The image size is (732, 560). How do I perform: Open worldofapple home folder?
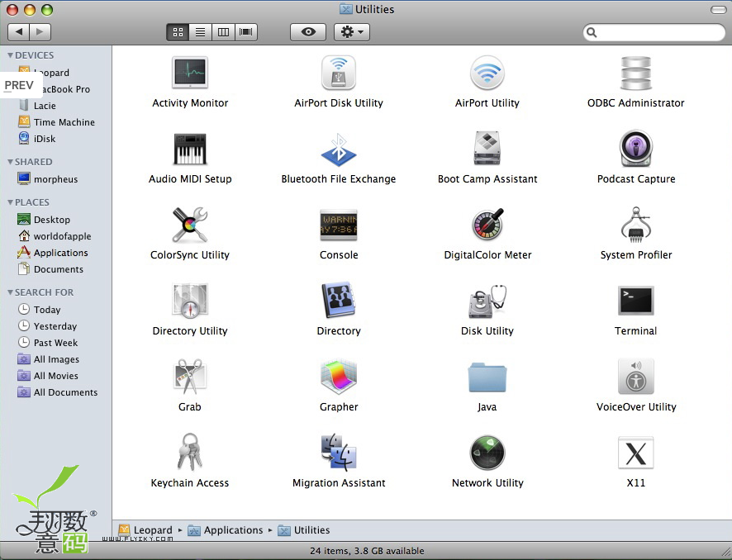[x=56, y=236]
